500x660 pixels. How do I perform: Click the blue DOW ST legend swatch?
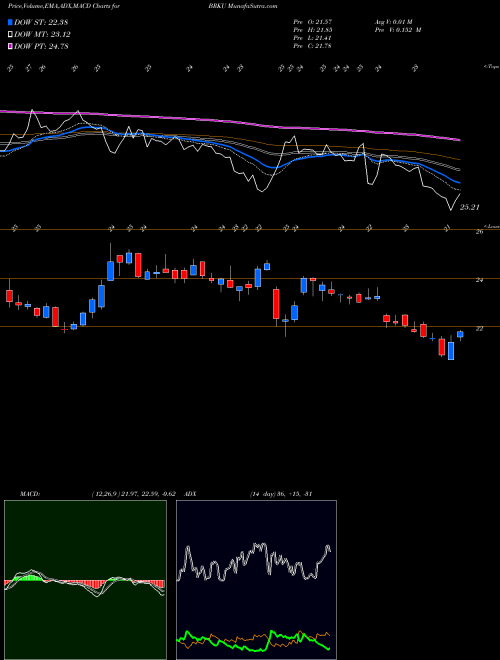(10, 22)
